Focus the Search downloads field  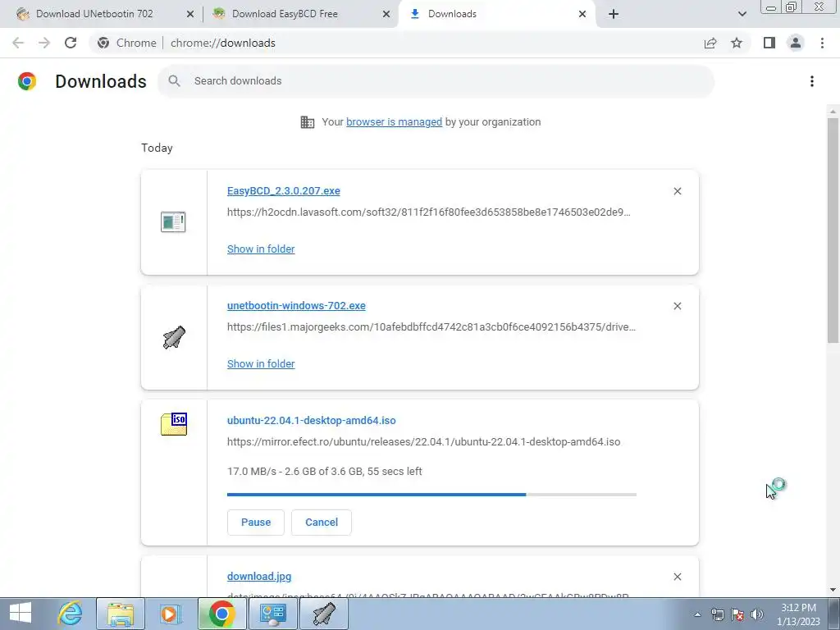pyautogui.click(x=436, y=81)
